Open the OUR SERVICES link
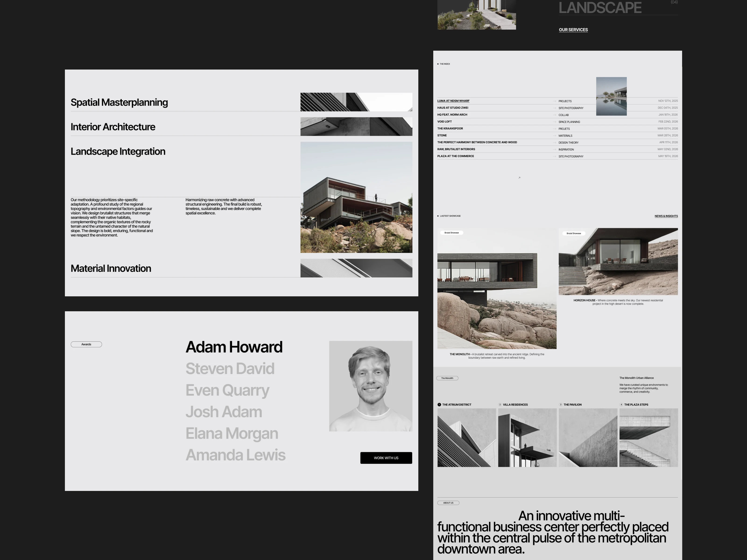The height and width of the screenshot is (560, 747). tap(573, 30)
